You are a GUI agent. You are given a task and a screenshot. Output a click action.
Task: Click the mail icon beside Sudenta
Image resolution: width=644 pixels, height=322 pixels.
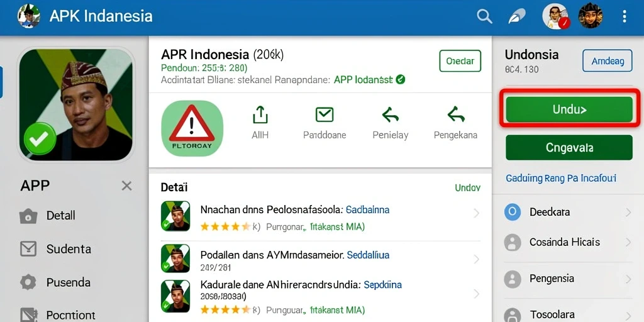point(28,249)
